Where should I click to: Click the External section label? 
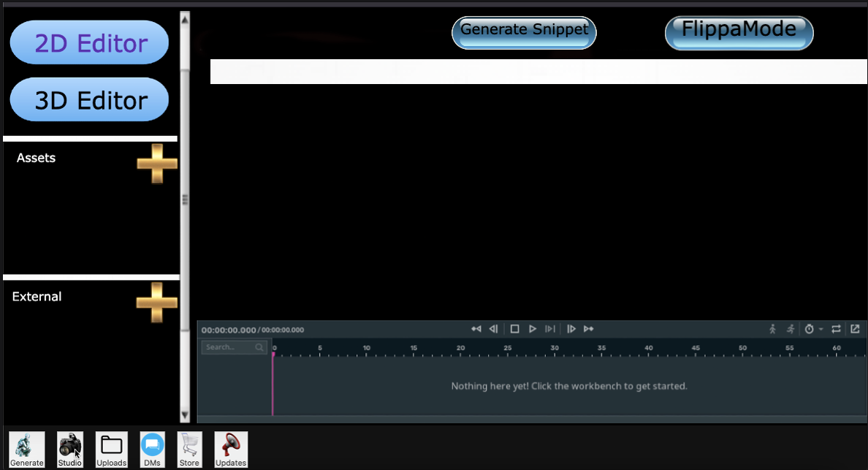tap(37, 296)
